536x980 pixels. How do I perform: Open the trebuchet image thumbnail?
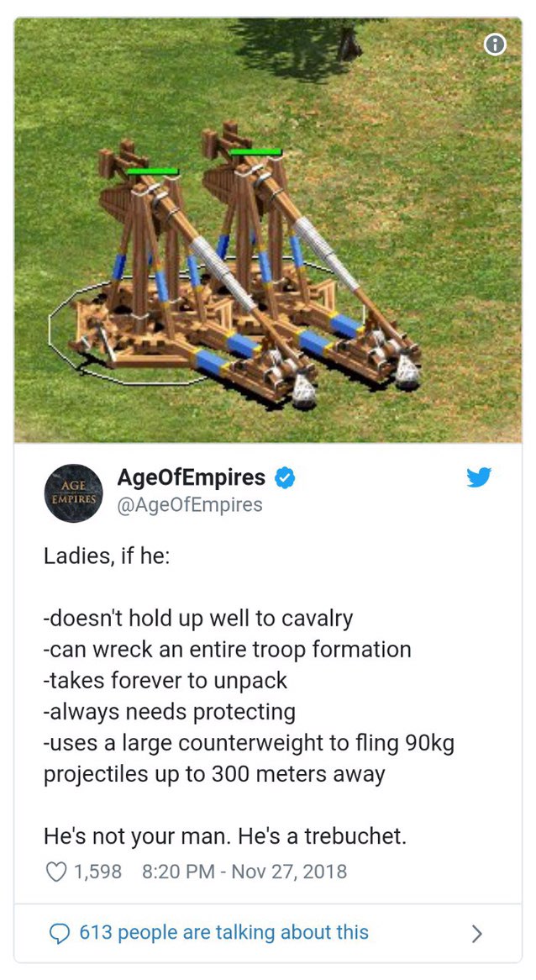[x=268, y=230]
